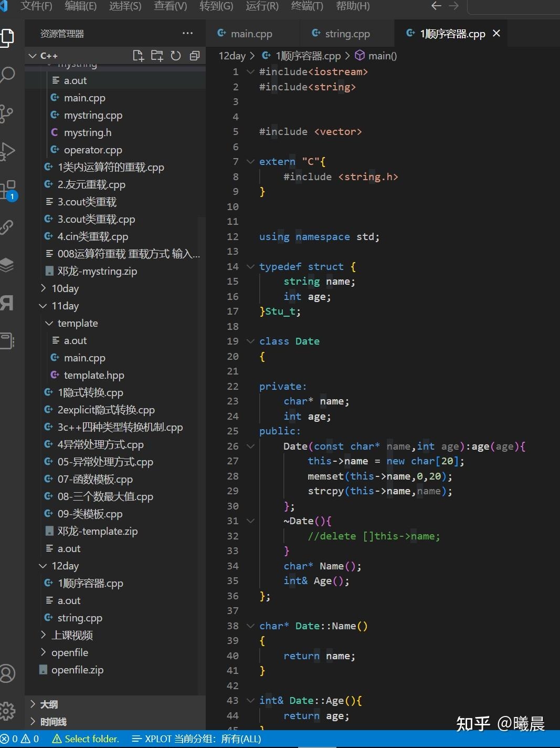Switch to the string.cpp editor tab
This screenshot has width=560, height=748.
347,34
